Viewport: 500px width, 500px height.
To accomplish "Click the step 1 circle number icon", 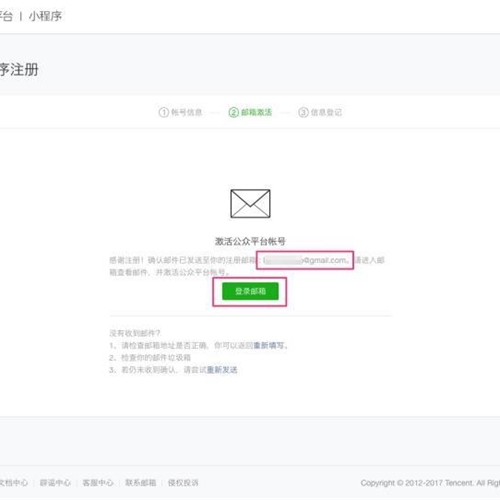I will click(x=164, y=112).
